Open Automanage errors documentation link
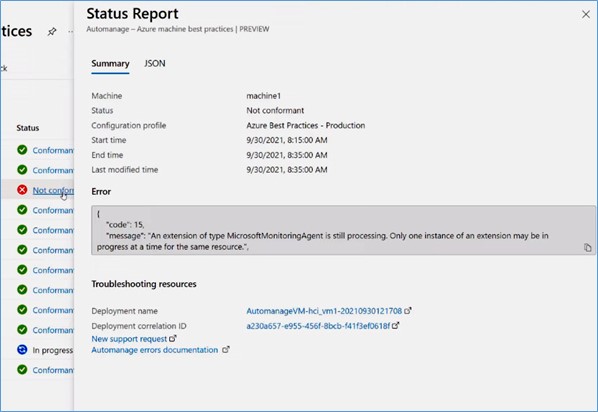 [x=154, y=350]
